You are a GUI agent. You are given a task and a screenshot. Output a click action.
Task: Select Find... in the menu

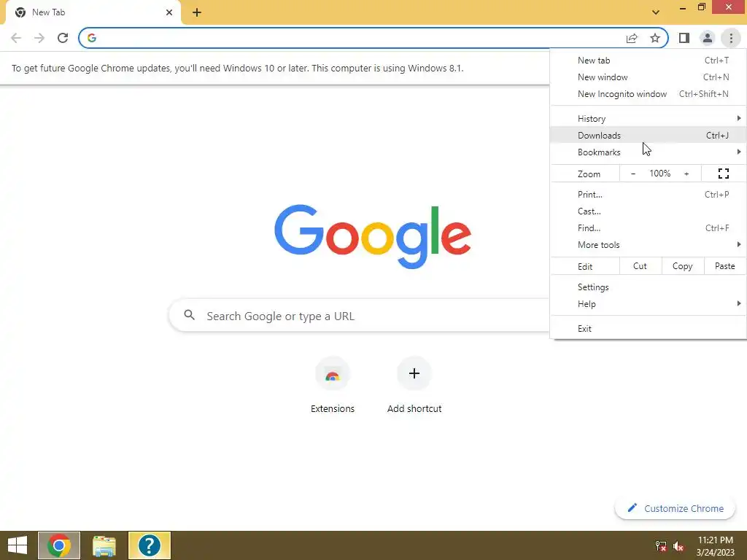648,228
